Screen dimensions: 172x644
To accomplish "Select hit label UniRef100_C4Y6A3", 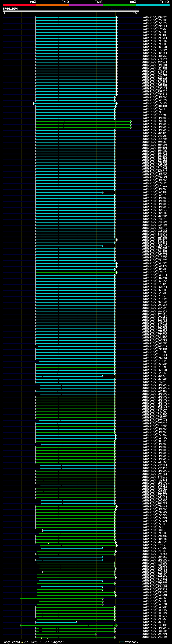I will tap(154, 598).
